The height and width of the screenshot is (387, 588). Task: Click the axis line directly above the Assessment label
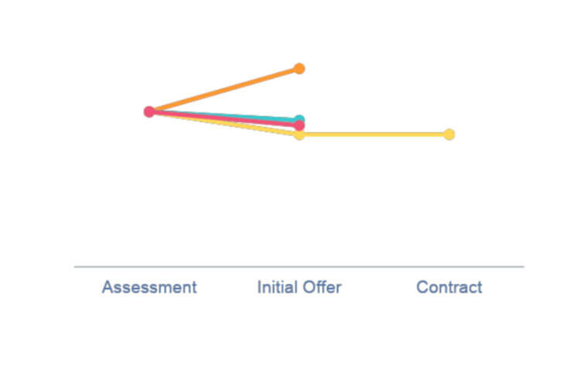(149, 266)
